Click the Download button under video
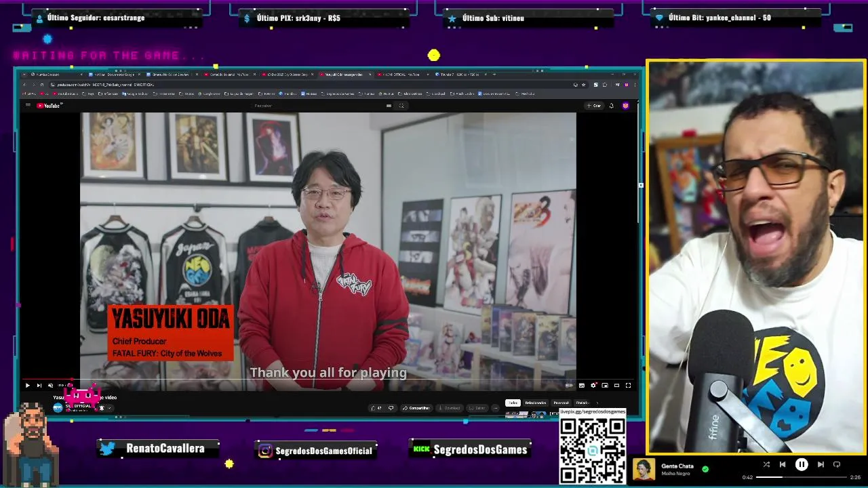Viewport: 868px width, 488px height. point(450,408)
